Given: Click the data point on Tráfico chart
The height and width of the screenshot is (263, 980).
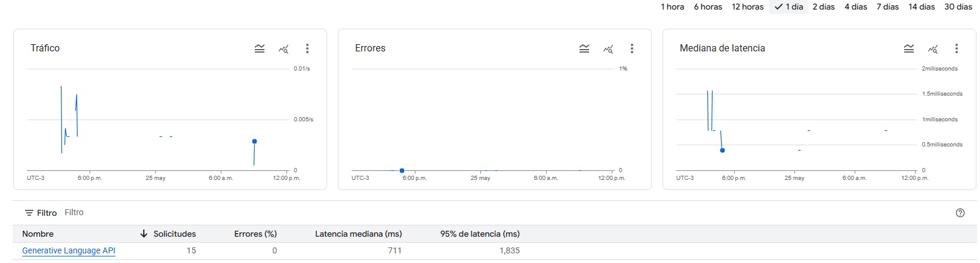Looking at the screenshot, I should [x=254, y=142].
